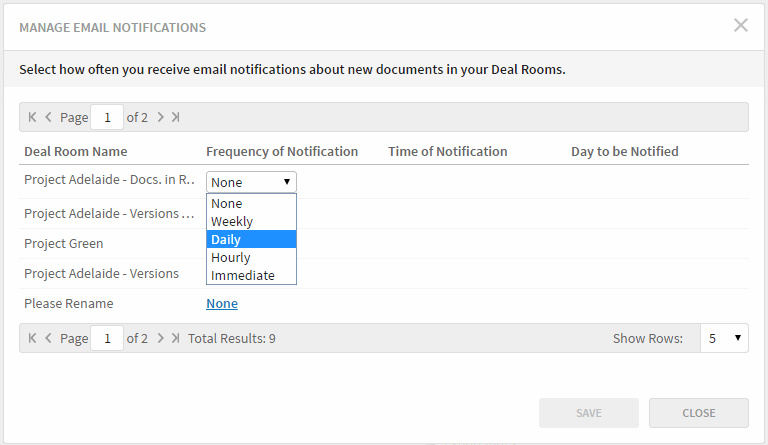
Task: Go to next page in bottom pager
Action: point(160,338)
